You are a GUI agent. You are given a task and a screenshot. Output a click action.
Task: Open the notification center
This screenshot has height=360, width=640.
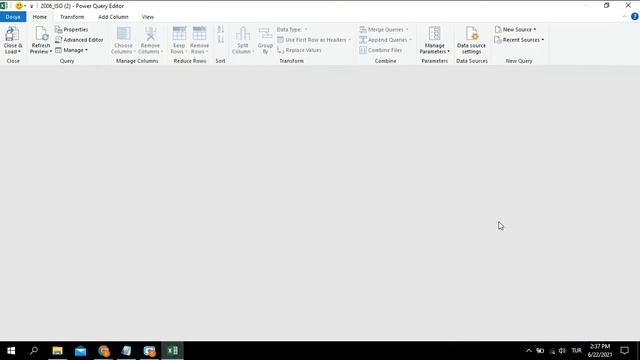[x=624, y=351]
